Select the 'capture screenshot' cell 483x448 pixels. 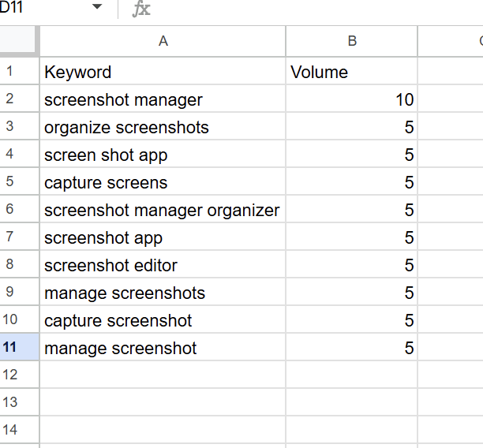[163, 321]
